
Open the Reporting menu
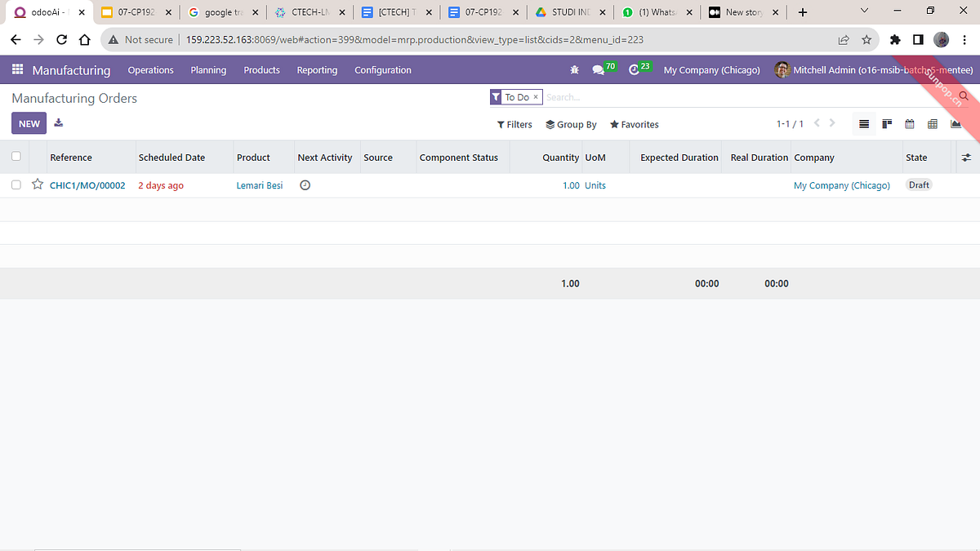317,70
